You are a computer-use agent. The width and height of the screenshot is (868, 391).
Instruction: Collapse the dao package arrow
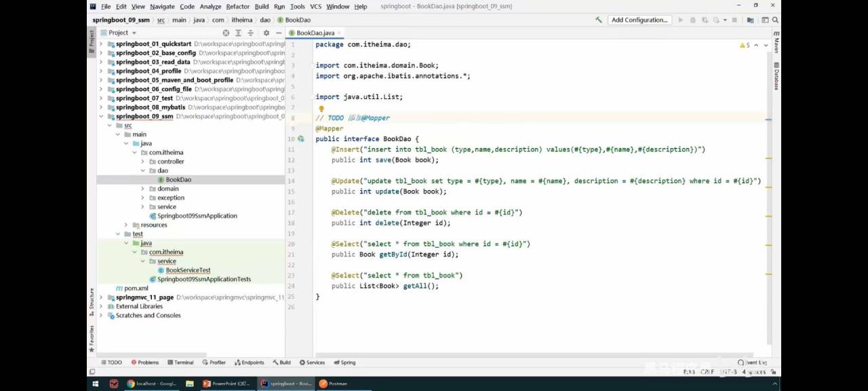point(143,170)
